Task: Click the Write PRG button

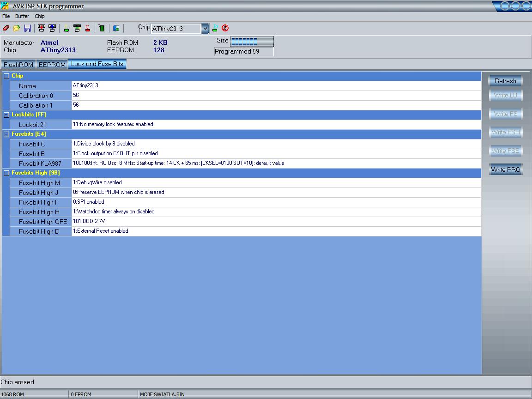Action: click(505, 169)
